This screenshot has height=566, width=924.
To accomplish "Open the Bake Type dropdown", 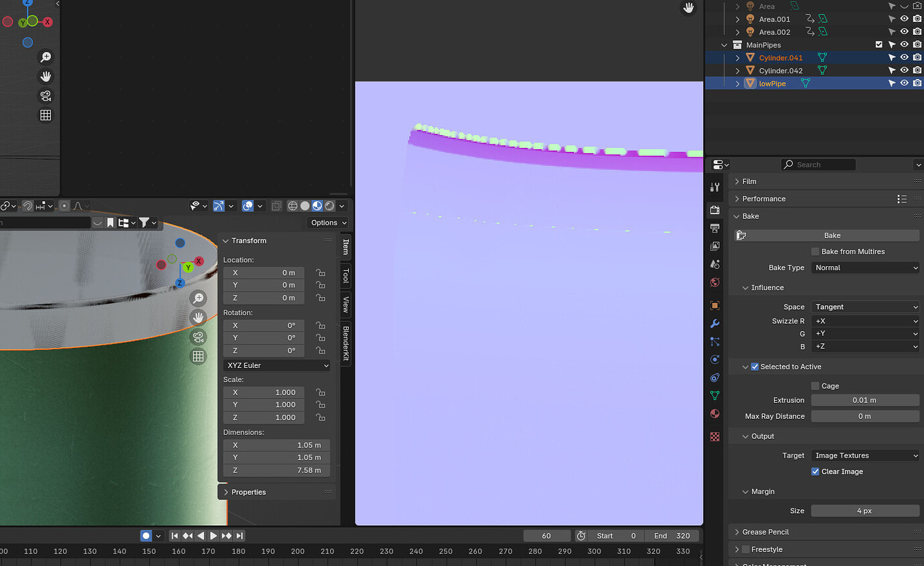I will 865,267.
